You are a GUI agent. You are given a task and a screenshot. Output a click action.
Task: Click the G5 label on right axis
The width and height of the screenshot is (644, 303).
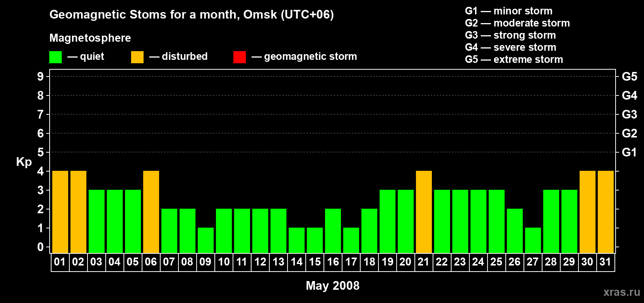[630, 77]
